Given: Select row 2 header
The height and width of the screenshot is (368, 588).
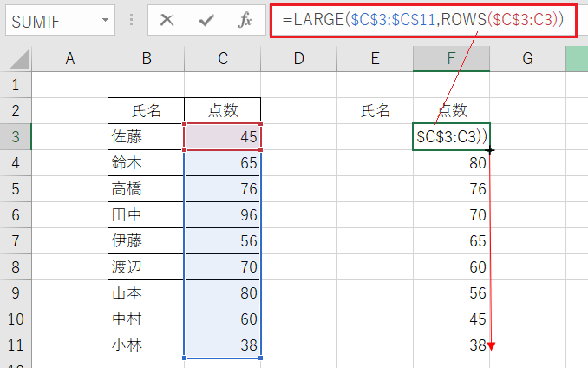Looking at the screenshot, I should (16, 111).
